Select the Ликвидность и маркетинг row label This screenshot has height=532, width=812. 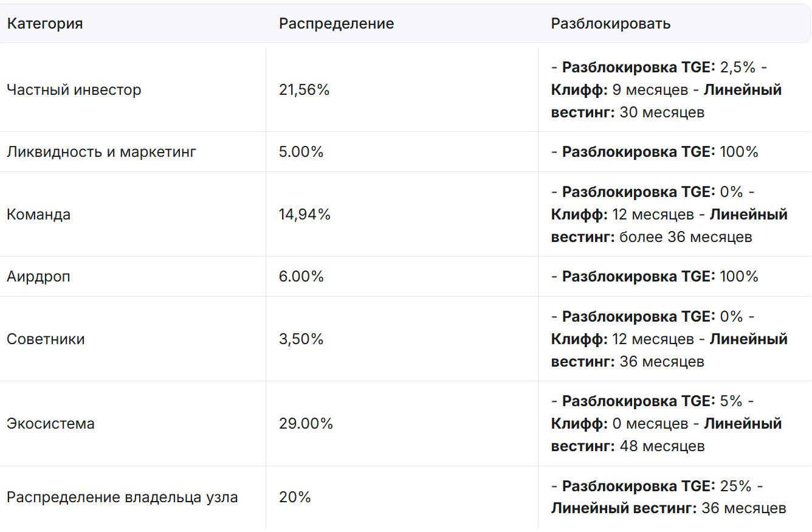coord(101,152)
